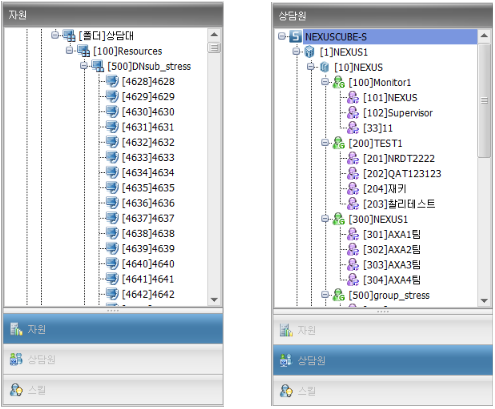Collapse the NEXUSCUBE-S root node

tap(282, 36)
